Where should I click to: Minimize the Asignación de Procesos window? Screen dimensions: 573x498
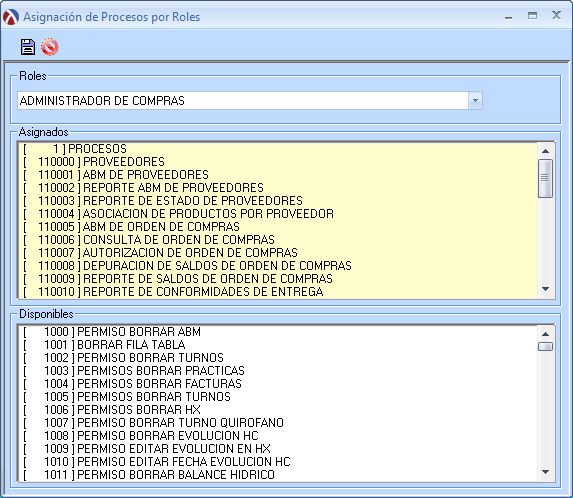(508, 17)
